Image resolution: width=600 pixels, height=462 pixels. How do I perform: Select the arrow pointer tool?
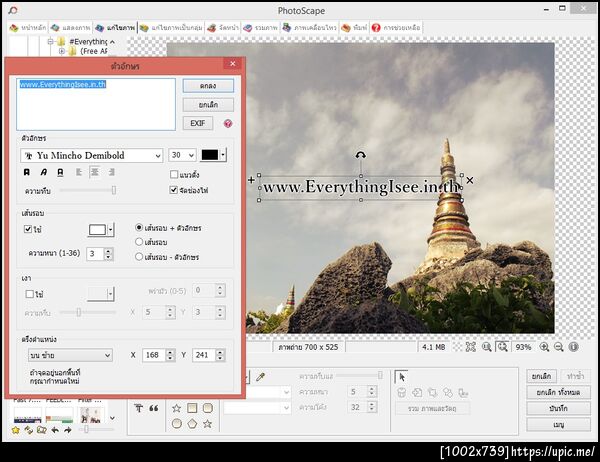(x=401, y=377)
